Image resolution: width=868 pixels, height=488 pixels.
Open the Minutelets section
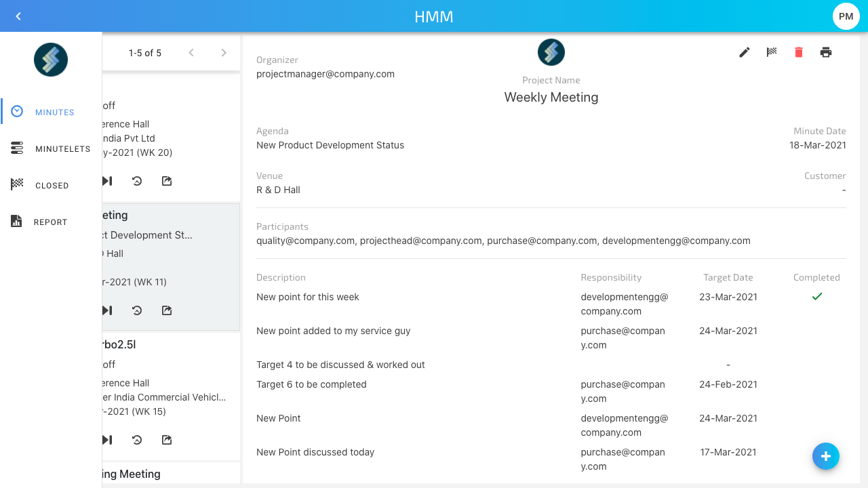(x=51, y=148)
